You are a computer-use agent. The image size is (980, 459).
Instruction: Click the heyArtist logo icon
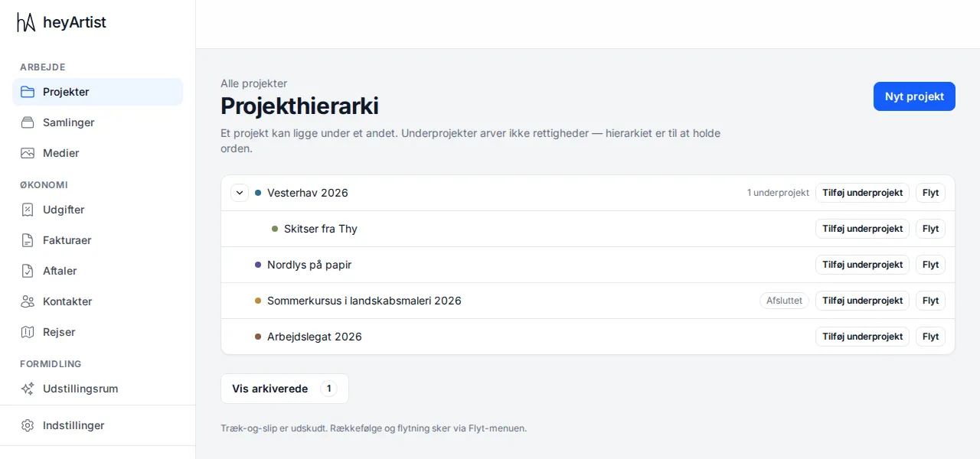(x=27, y=23)
